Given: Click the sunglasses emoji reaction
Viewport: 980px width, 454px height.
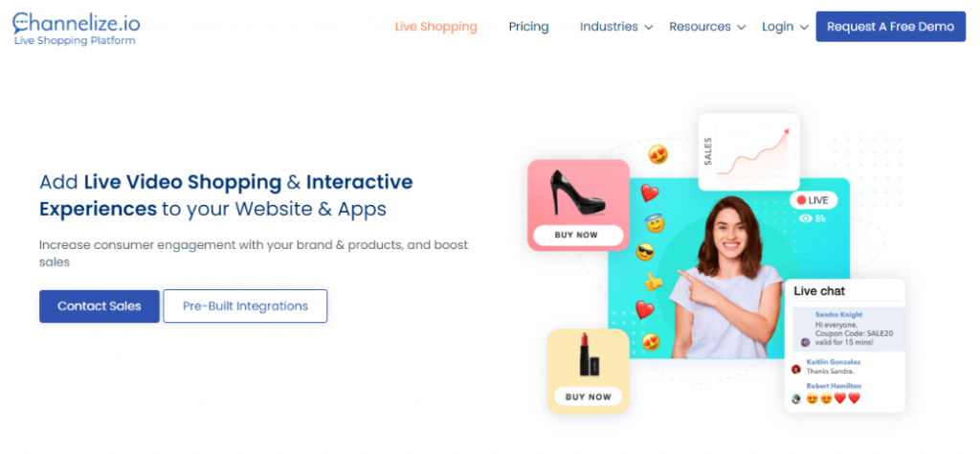Looking at the screenshot, I should point(645,252).
